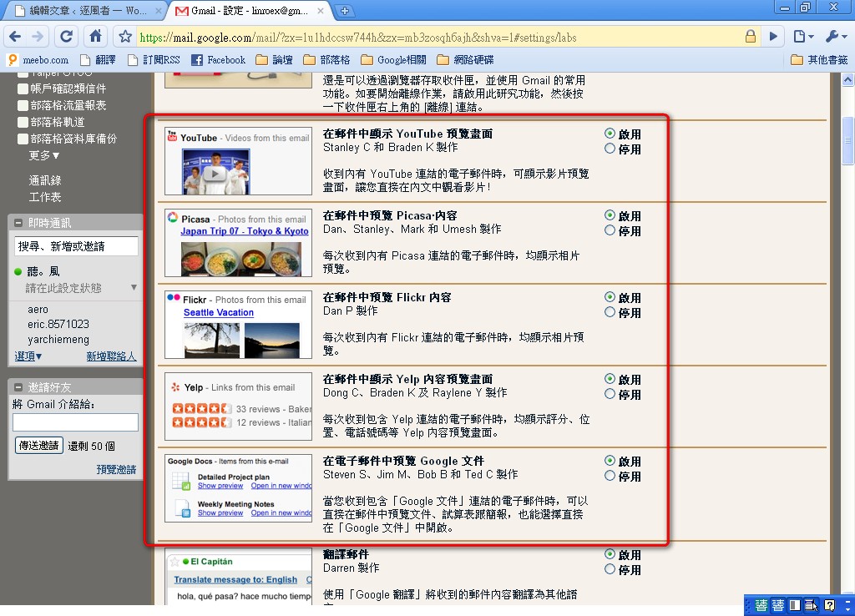
Task: Click the Picasa food photos thumbnail
Action: (240, 259)
